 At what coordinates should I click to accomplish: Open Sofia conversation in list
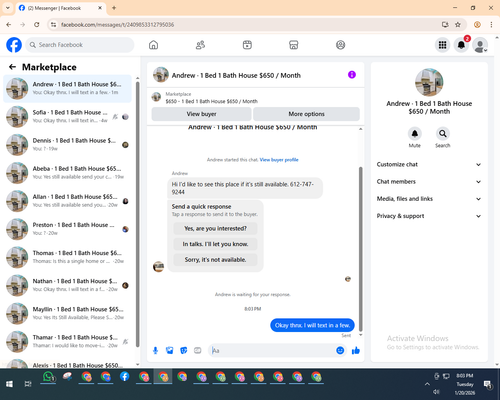pyautogui.click(x=67, y=117)
